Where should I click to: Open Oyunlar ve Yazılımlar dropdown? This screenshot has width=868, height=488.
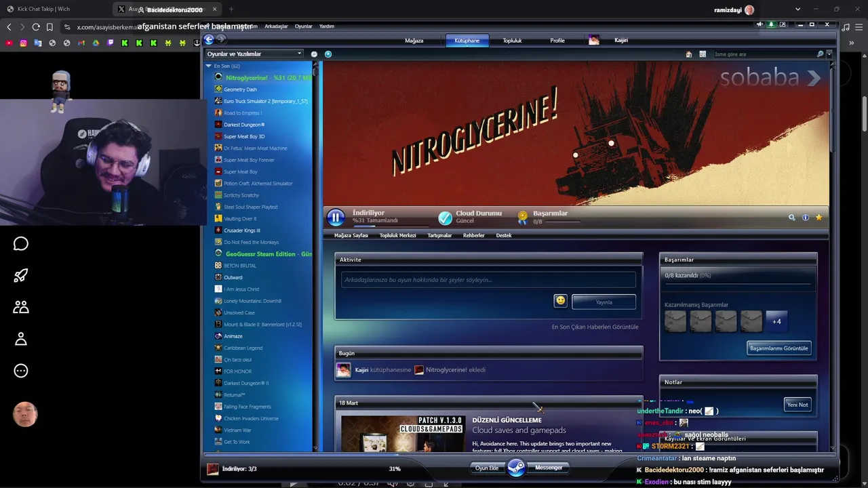[254, 54]
